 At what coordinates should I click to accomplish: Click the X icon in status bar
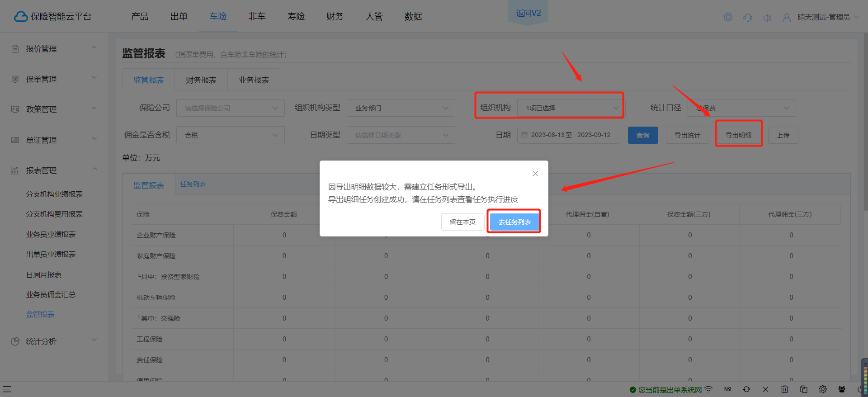pyautogui.click(x=765, y=389)
